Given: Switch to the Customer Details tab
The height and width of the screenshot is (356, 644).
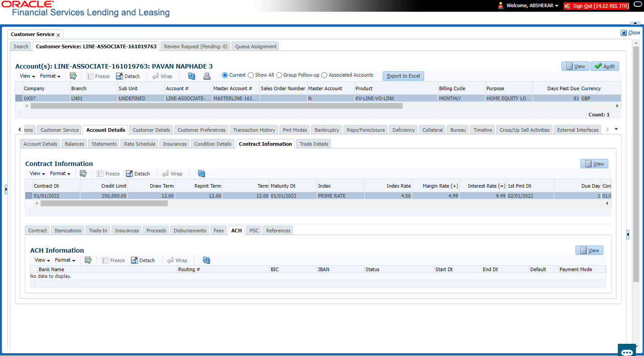Looking at the screenshot, I should coord(151,130).
